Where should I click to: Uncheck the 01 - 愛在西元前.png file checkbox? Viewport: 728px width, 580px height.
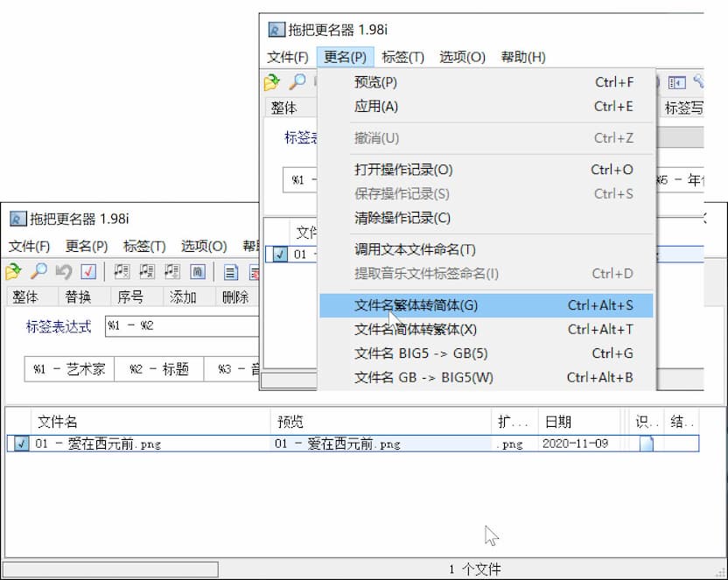(x=21, y=444)
